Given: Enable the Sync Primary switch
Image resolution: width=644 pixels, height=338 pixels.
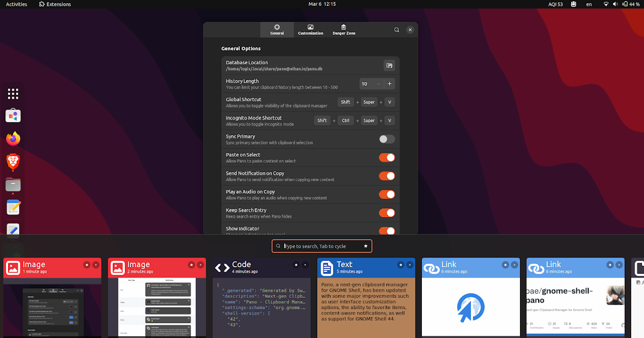Looking at the screenshot, I should [387, 139].
